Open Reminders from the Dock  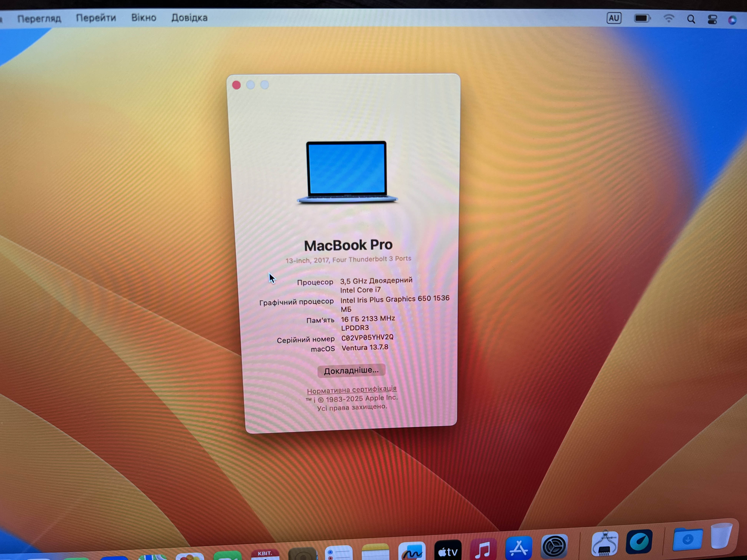(339, 553)
